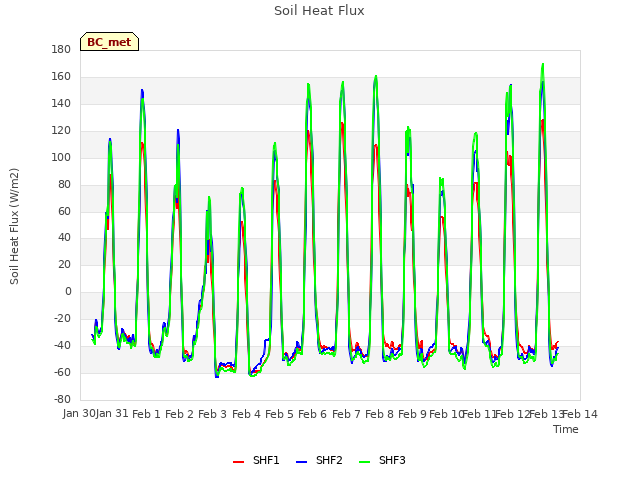640x480 pixels.
Task: Click the -60 y-axis tick label
Action: click(62, 373)
